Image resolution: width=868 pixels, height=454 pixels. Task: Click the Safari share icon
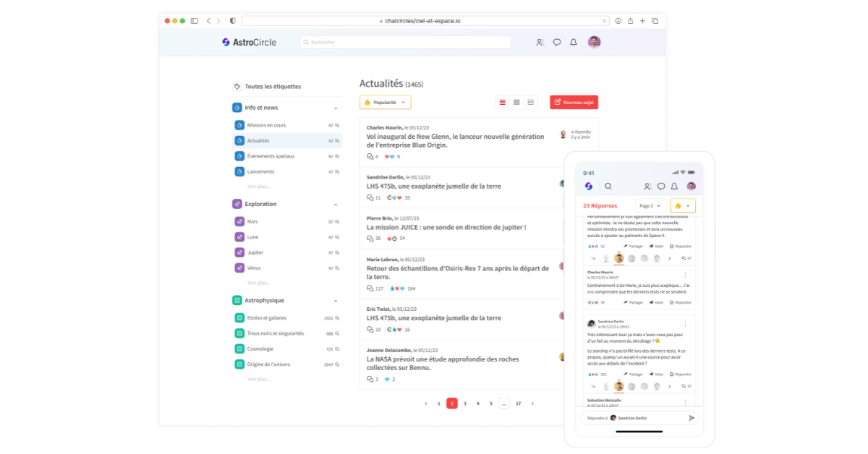631,21
